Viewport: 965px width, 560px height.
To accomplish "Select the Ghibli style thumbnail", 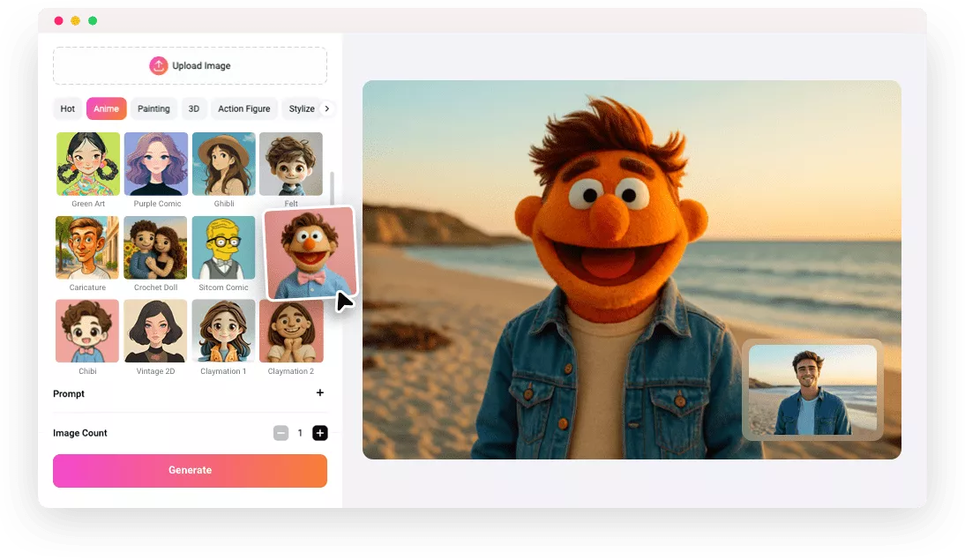I will click(x=224, y=164).
